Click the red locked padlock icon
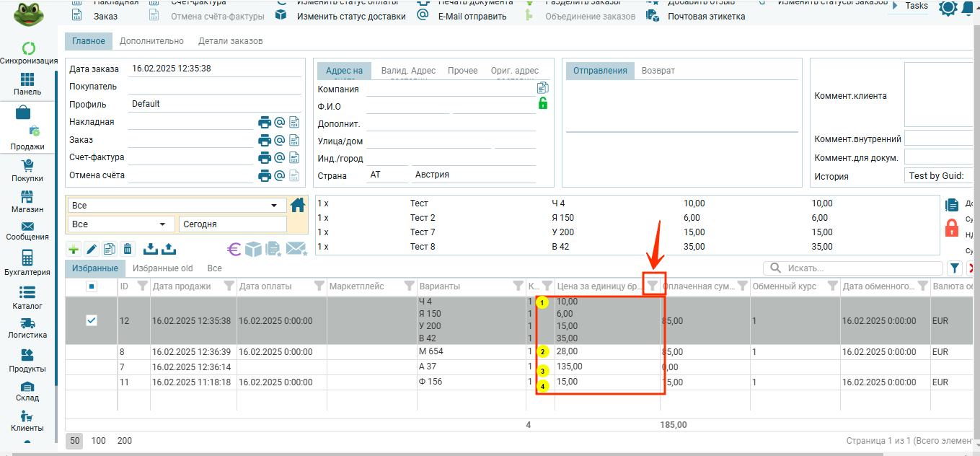This screenshot has width=980, height=456. (952, 228)
